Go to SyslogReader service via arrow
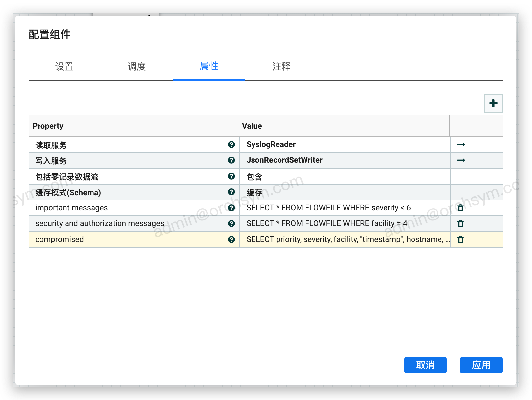The height and width of the screenshot is (400, 532). click(x=461, y=145)
